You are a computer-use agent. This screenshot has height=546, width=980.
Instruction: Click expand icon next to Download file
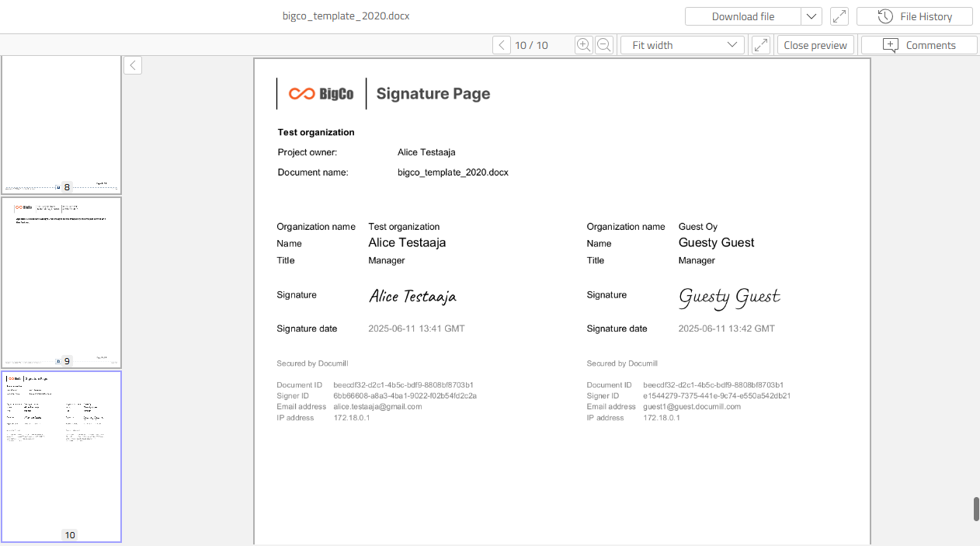(839, 16)
